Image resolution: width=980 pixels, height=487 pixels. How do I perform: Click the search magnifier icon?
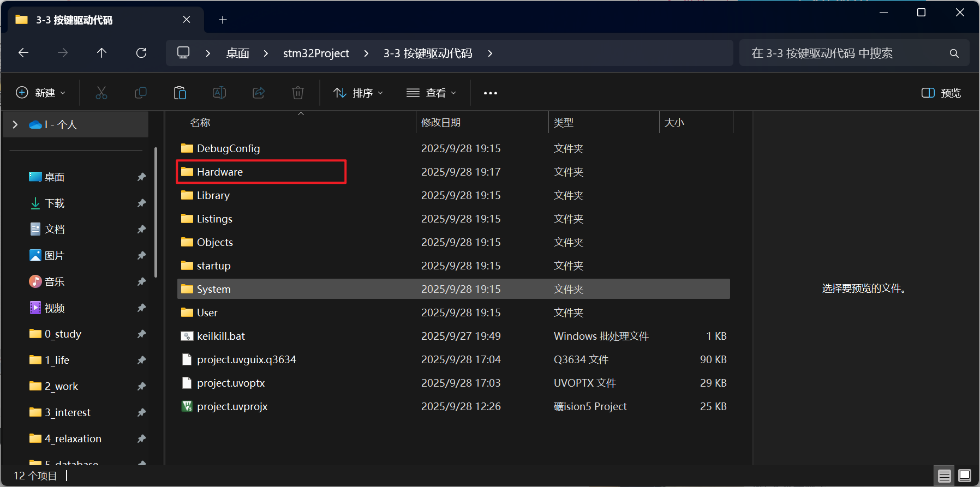pos(954,53)
